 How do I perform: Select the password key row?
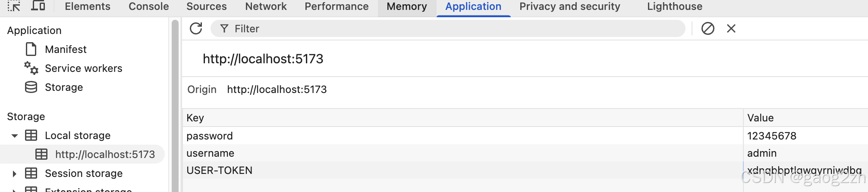tap(210, 136)
